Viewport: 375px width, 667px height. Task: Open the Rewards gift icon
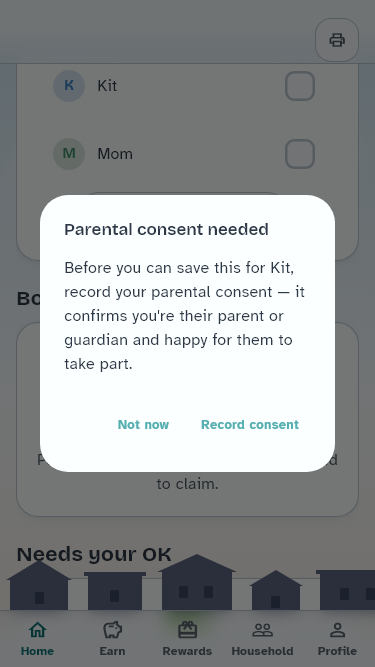point(187,629)
